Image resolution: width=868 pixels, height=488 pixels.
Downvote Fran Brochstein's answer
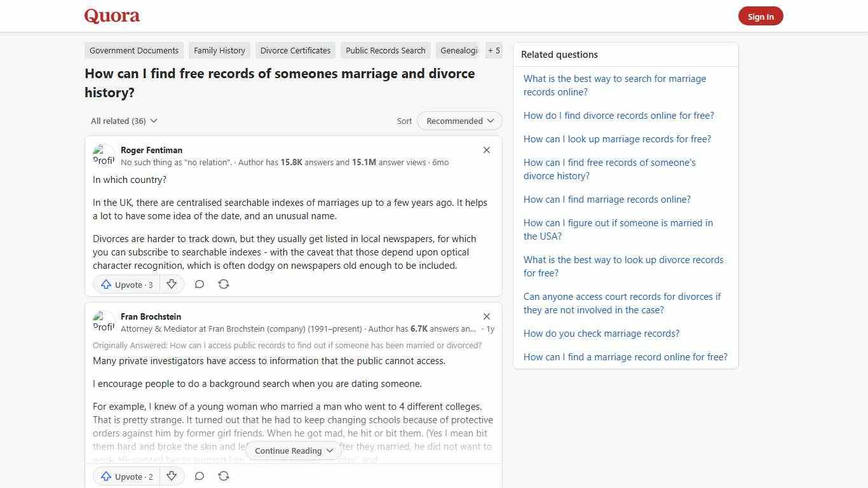coord(172,476)
